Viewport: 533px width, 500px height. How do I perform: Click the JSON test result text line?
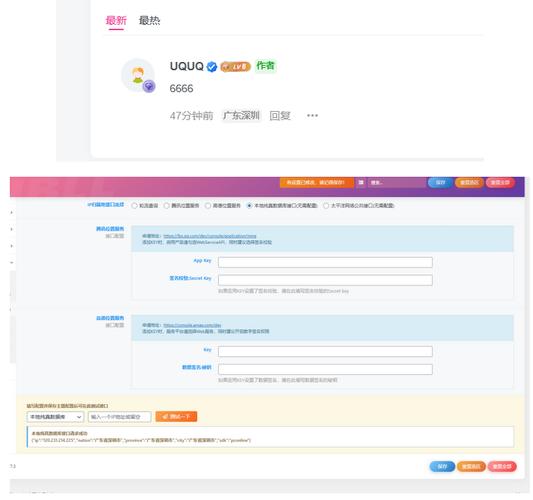[141, 440]
